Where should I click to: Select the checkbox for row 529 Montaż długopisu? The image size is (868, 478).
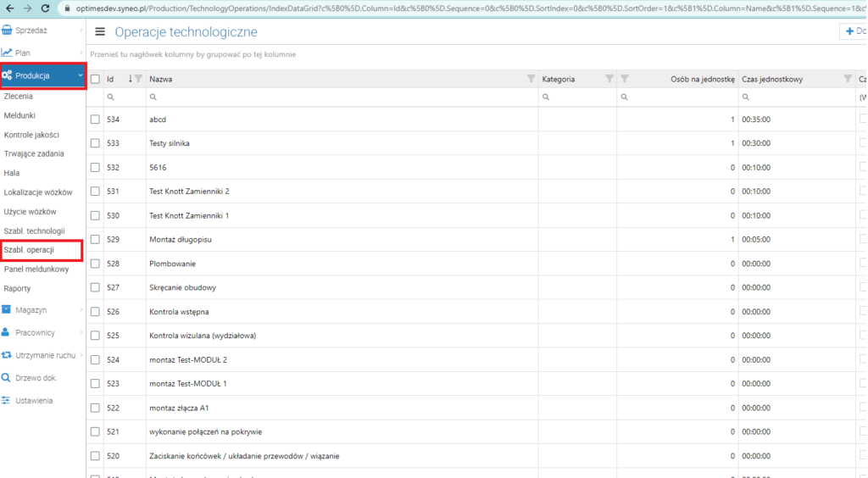click(x=95, y=240)
